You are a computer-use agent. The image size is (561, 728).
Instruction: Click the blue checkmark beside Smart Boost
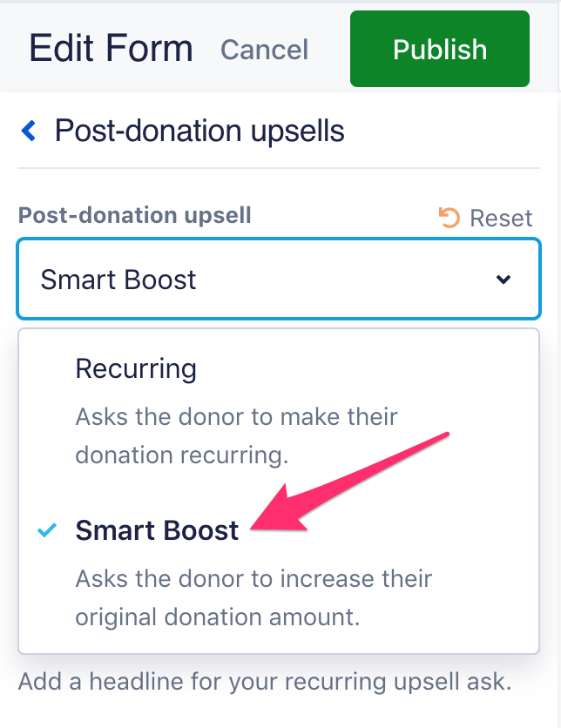pyautogui.click(x=48, y=530)
